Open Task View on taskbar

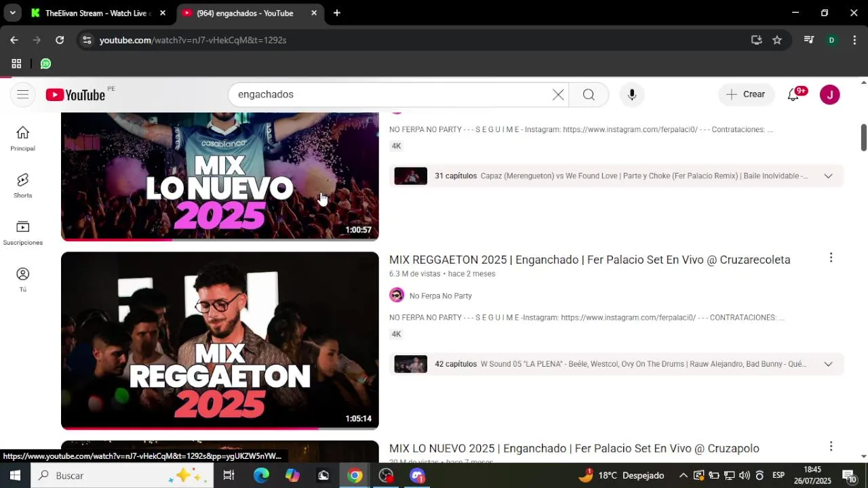coord(229,475)
